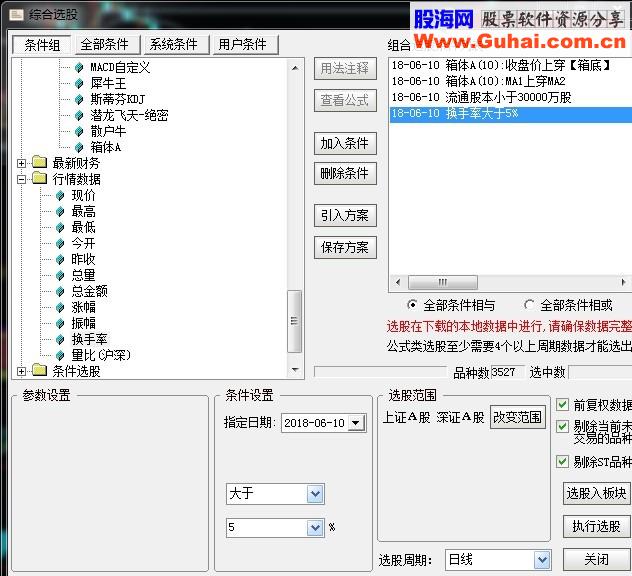
Task: Toggle the 剔除ST品种 checkbox
Action: point(562,462)
